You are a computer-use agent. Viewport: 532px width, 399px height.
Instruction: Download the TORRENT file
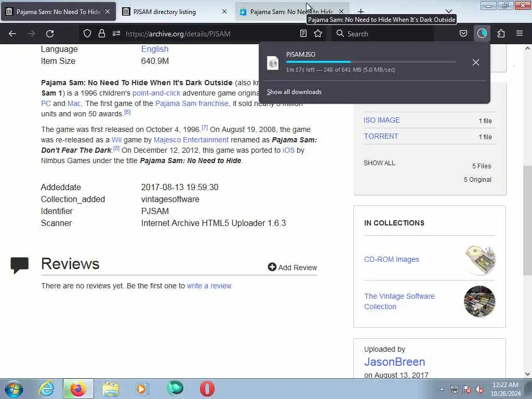coord(381,136)
